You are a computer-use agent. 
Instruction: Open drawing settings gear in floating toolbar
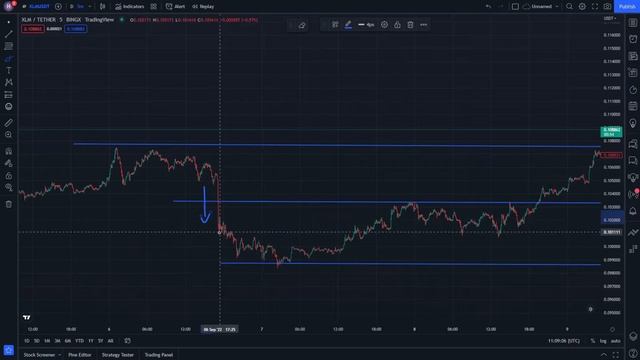click(x=384, y=25)
